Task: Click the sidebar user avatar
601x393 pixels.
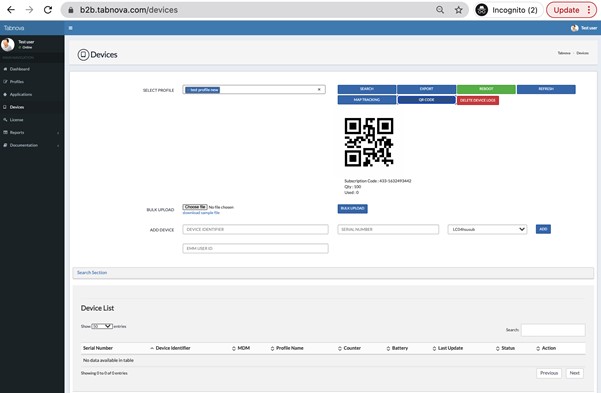Action: click(8, 45)
